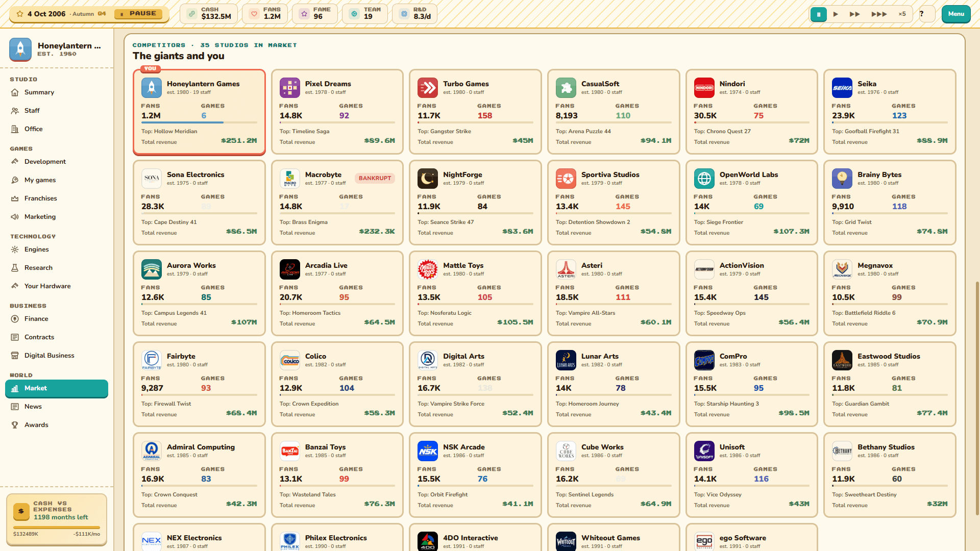
Task: Open the Summary page in sidebar
Action: 57,92
